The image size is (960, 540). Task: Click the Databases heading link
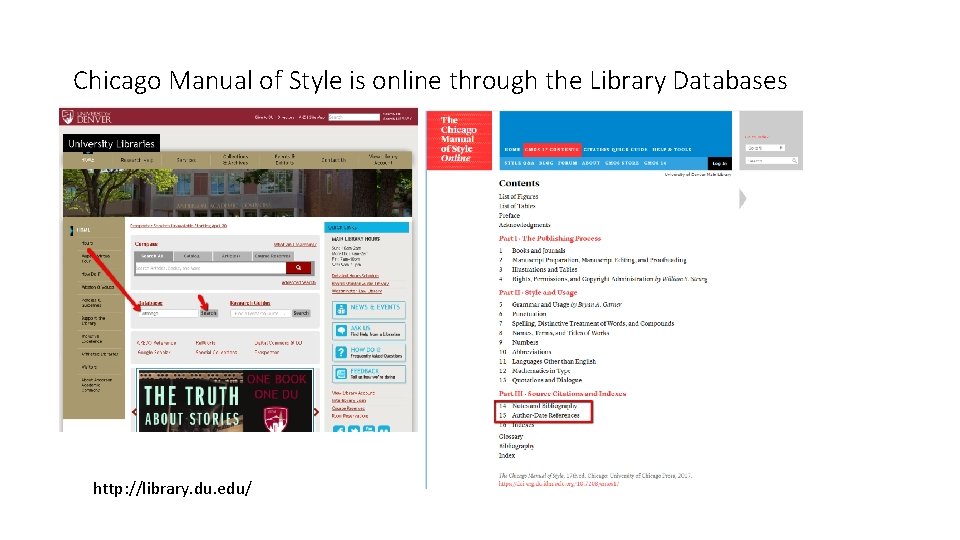pyautogui.click(x=151, y=303)
